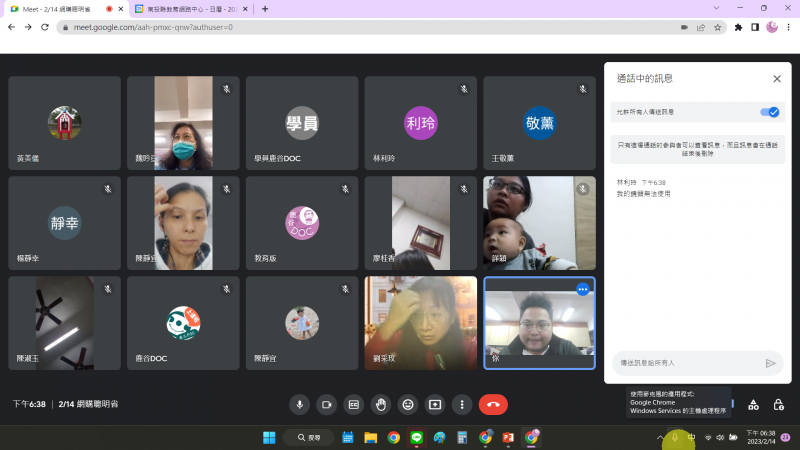Open the notification count badge
The height and width of the screenshot is (450, 800).
(x=786, y=437)
